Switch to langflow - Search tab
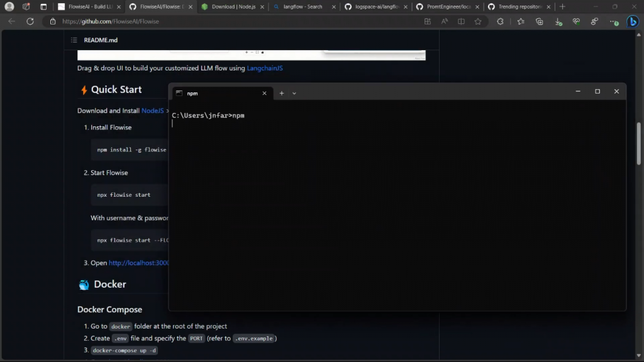The height and width of the screenshot is (362, 644). [303, 6]
